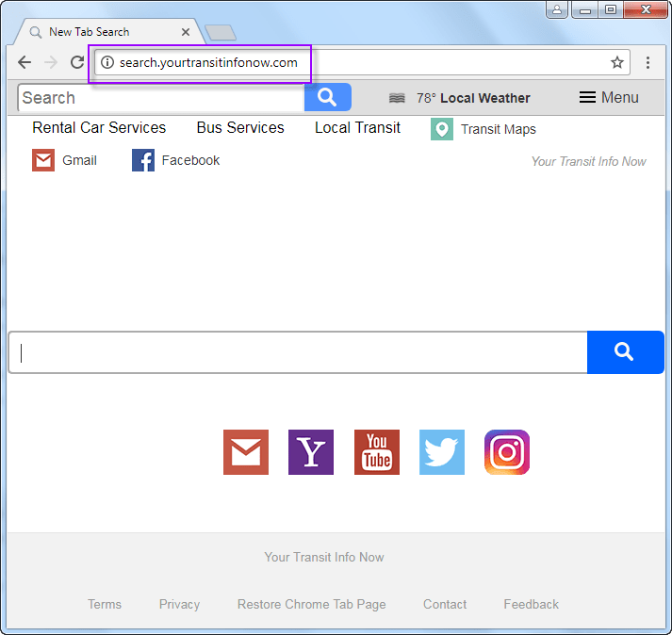Open Rental Car Services link
This screenshot has height=635, width=672.
99,128
